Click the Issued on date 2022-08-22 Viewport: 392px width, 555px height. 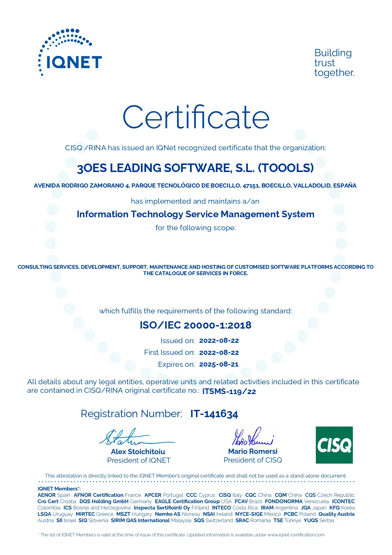(219, 341)
